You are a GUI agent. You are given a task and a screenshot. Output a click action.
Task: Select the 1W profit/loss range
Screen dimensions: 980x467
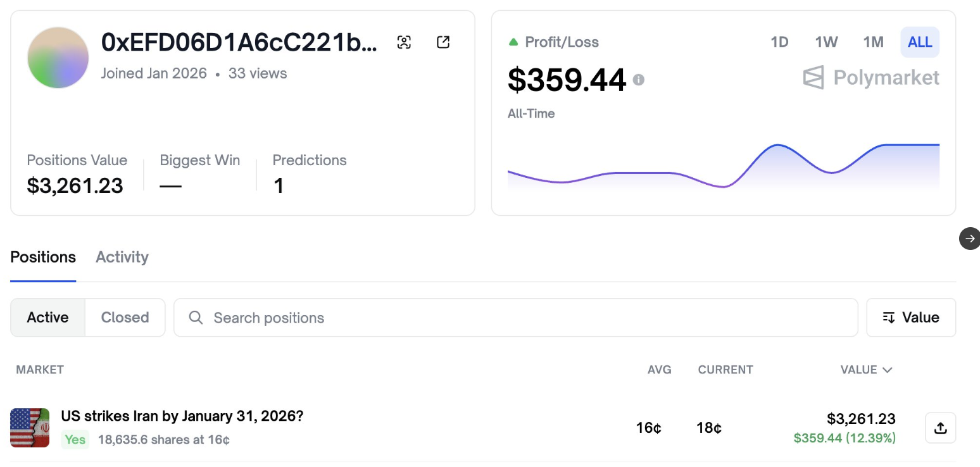[x=826, y=42]
